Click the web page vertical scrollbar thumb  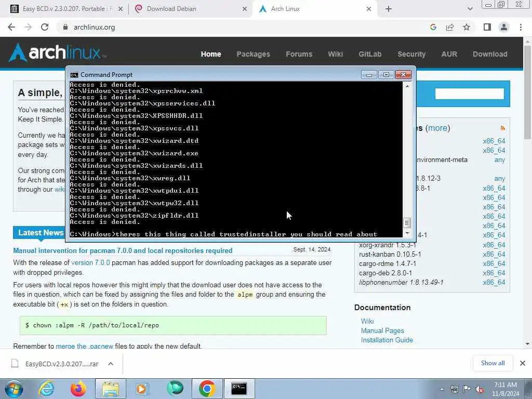click(x=527, y=91)
